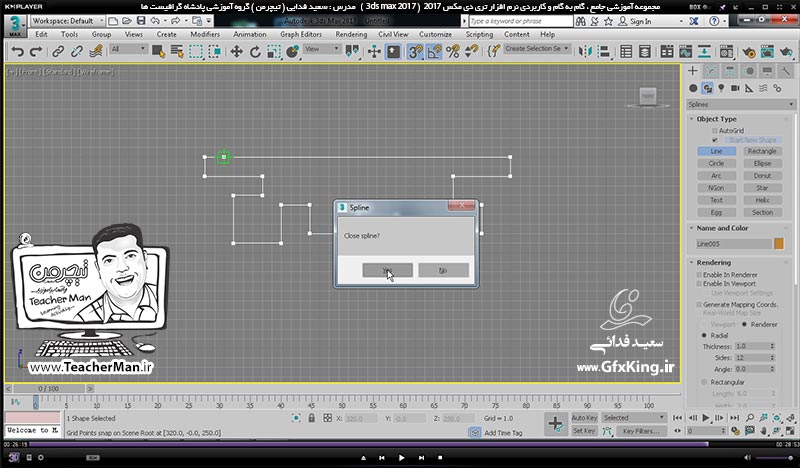Toggle the Auto Key button
This screenshot has height=468, width=800.
click(x=584, y=417)
